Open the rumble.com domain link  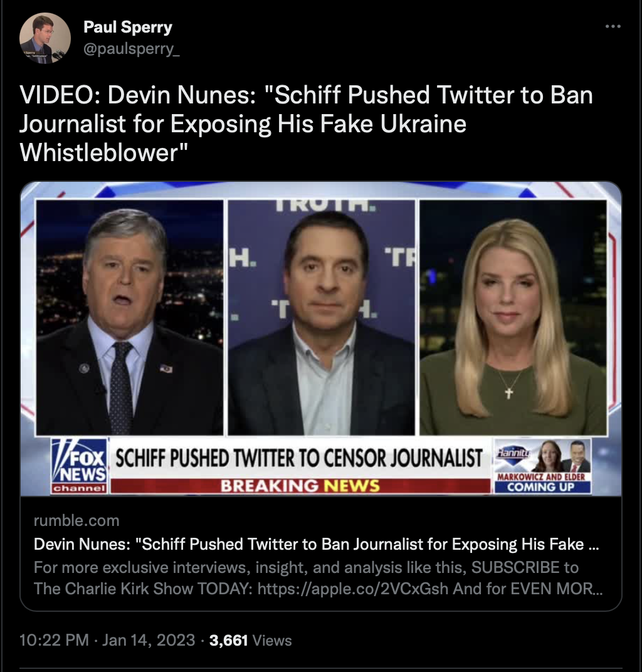pos(76,520)
